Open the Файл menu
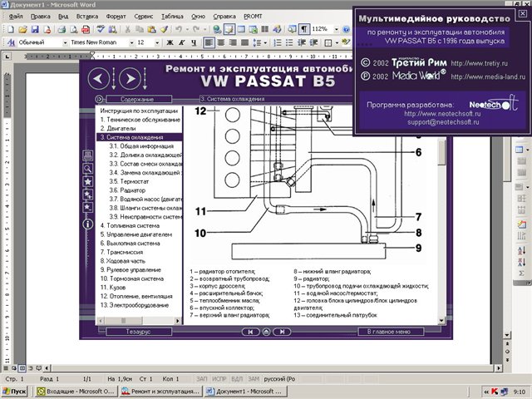This screenshot has width=532, height=399. 16,17
